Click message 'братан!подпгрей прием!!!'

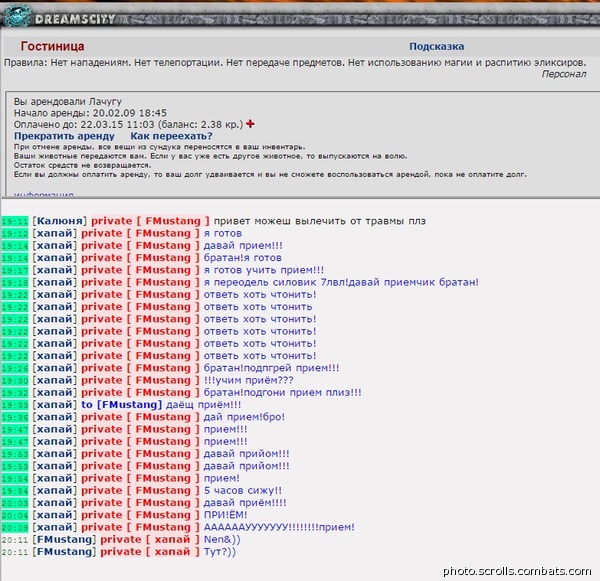click(271, 368)
